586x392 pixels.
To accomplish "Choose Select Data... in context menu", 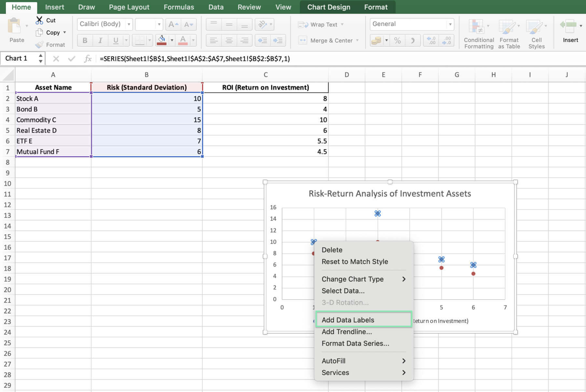I will coord(364,291).
